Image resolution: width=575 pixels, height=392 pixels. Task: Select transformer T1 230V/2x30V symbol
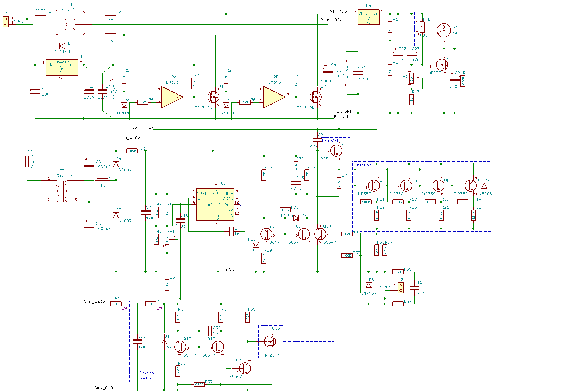pos(70,24)
